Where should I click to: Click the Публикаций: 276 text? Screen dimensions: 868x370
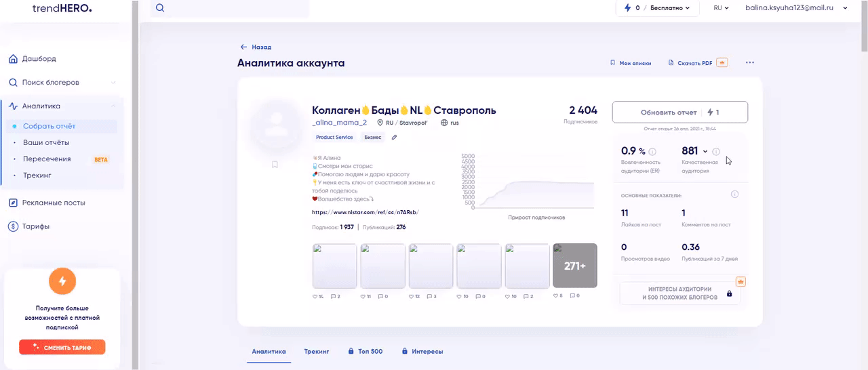(384, 228)
